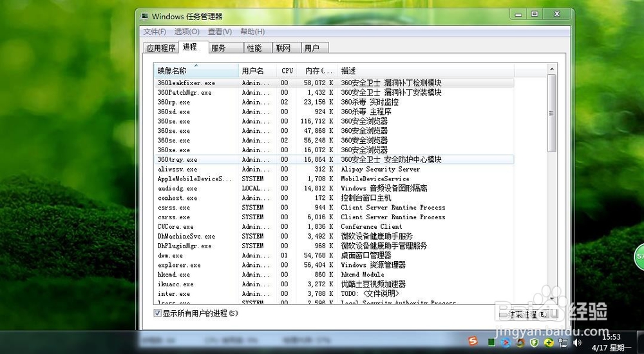Open the 文件(F) menu
644x354 pixels.
pos(155,32)
